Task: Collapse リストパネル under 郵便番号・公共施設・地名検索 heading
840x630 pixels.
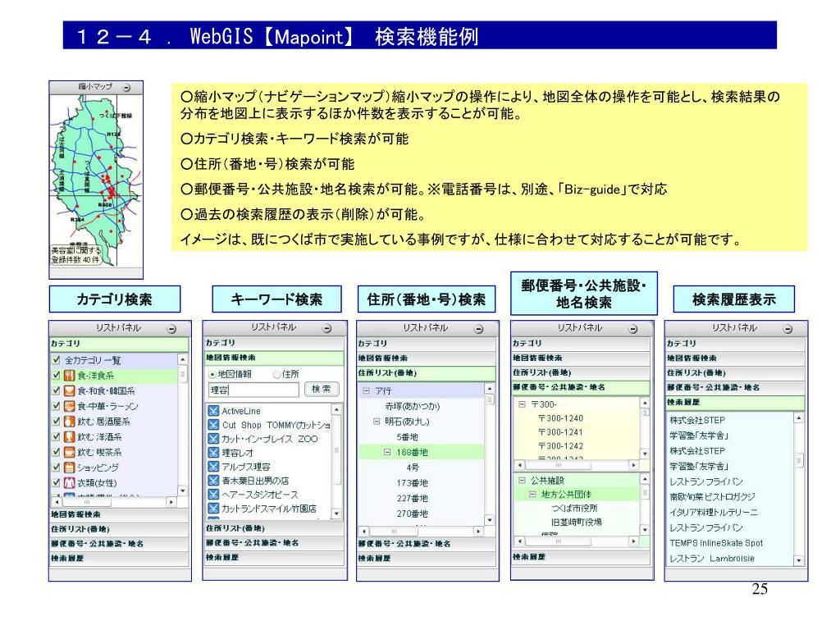Action: (633, 329)
